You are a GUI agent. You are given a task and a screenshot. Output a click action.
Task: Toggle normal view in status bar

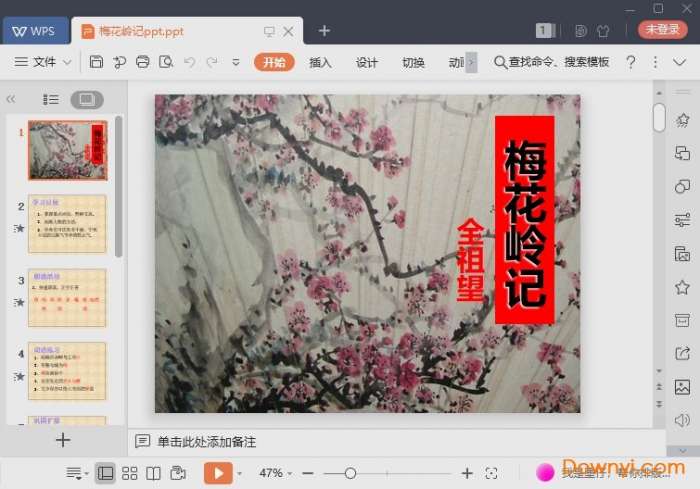[x=105, y=473]
